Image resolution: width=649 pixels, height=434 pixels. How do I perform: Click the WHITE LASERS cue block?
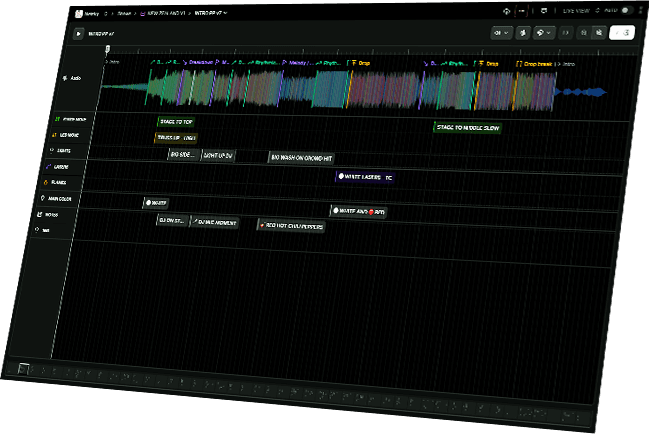[364, 177]
